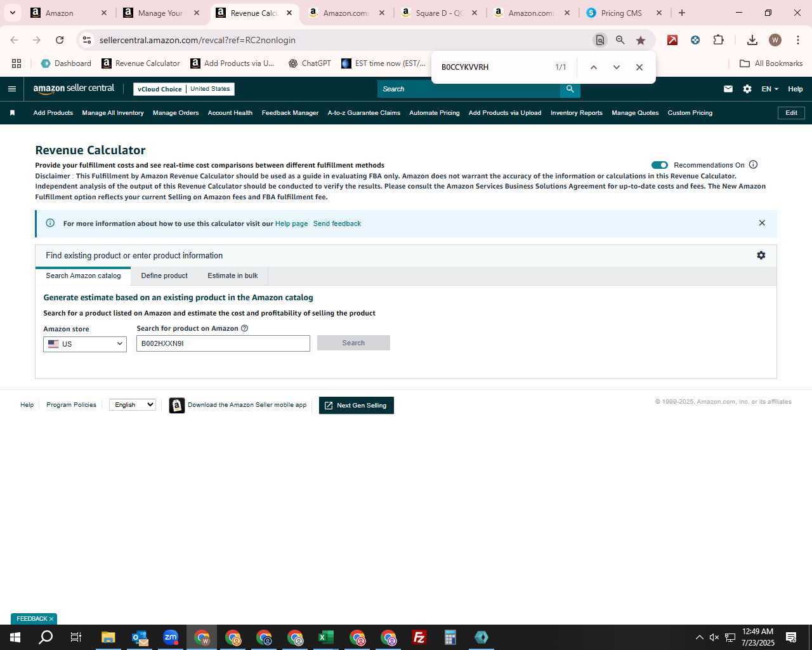This screenshot has height=650, width=812.
Task: Click the browser address bar
Action: point(343,40)
